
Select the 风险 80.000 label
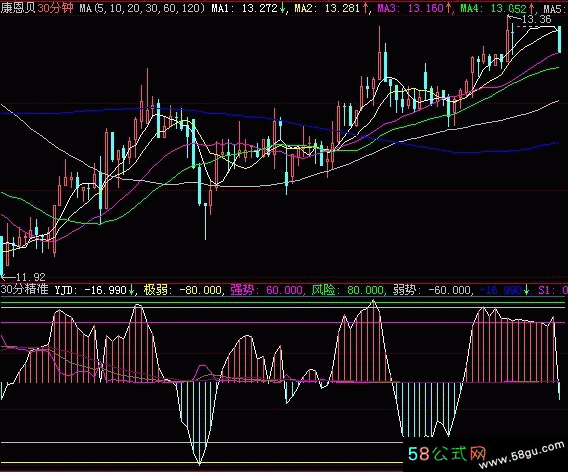348,290
